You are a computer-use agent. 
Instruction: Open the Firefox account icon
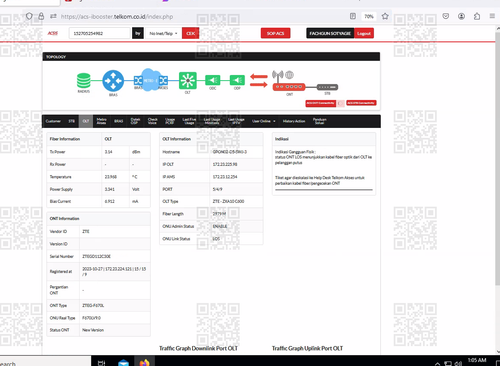pyautogui.click(x=461, y=16)
